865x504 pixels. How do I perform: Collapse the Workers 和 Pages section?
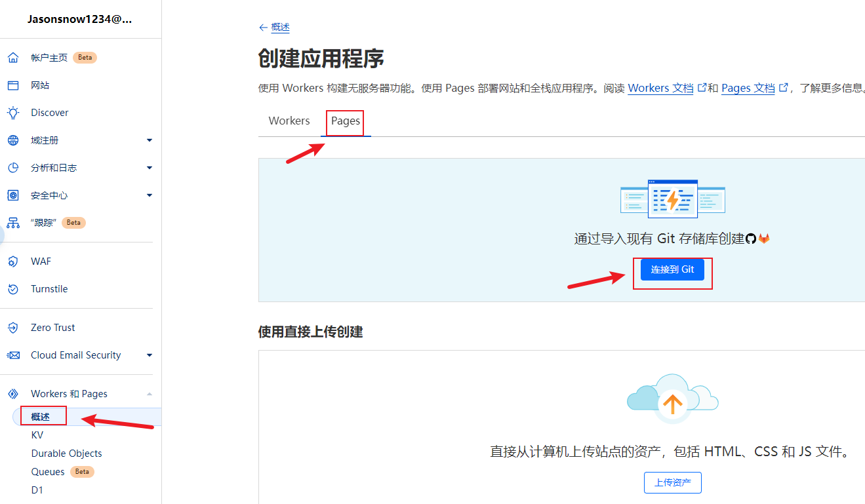(x=150, y=394)
